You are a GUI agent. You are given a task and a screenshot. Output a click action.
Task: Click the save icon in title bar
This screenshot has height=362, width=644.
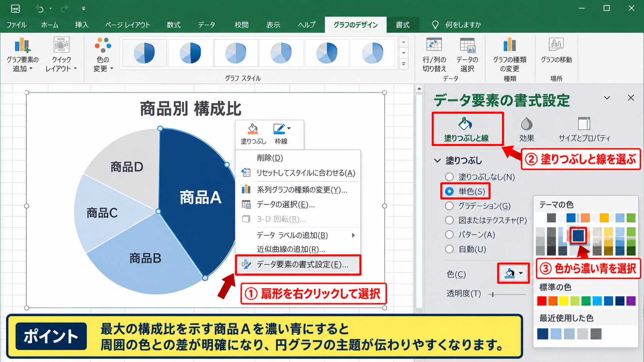tap(15, 8)
